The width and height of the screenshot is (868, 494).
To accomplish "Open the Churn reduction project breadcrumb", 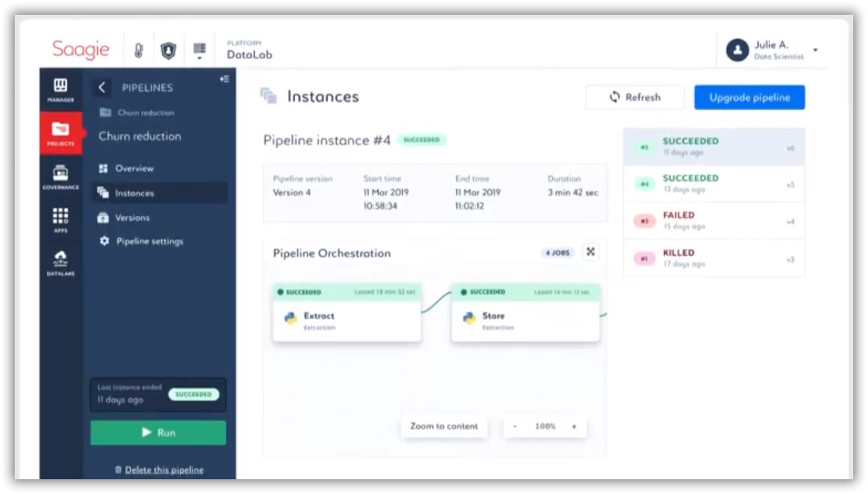I will (137, 112).
